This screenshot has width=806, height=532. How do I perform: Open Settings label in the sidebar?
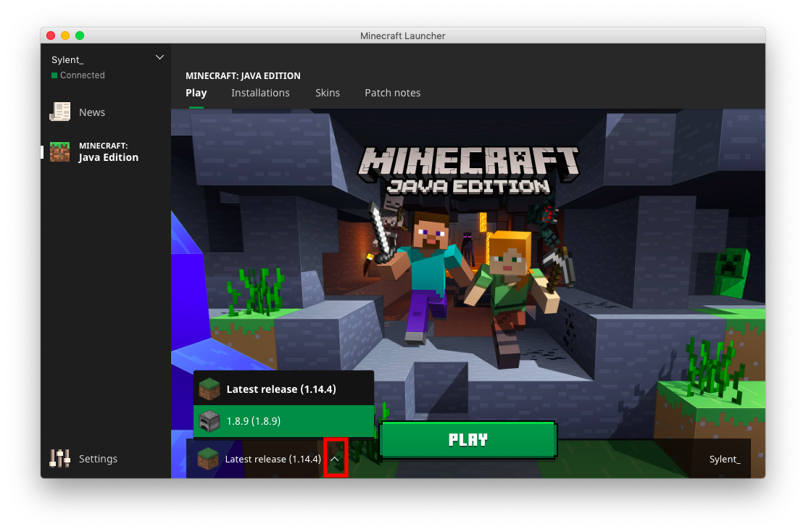(x=98, y=459)
